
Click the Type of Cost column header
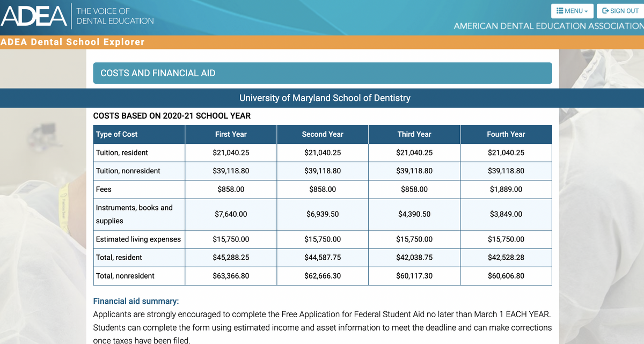coord(116,134)
